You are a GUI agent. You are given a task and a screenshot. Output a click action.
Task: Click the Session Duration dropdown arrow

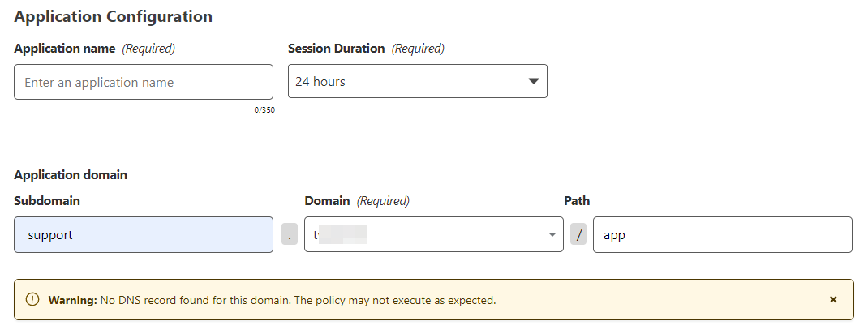[x=533, y=81]
